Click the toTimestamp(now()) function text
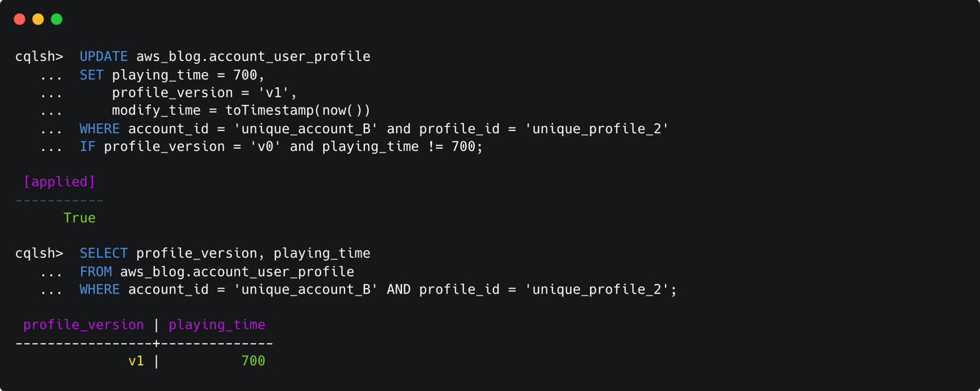The image size is (980, 391). coord(298,110)
